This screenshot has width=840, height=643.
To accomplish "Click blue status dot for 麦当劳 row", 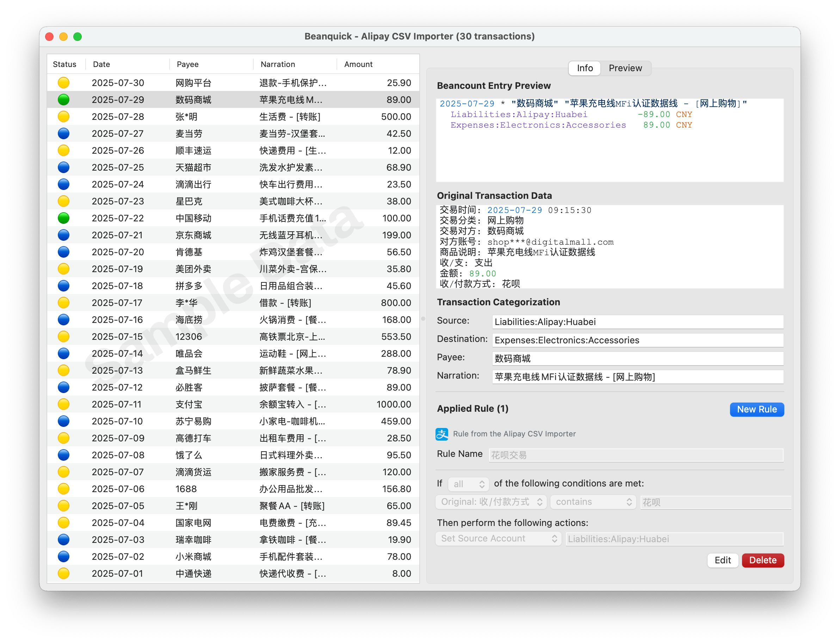I will (x=63, y=134).
